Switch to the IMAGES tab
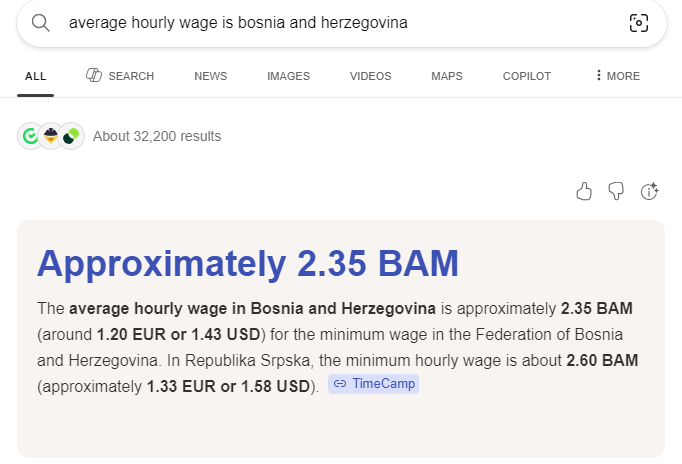The height and width of the screenshot is (464, 682). coord(288,77)
